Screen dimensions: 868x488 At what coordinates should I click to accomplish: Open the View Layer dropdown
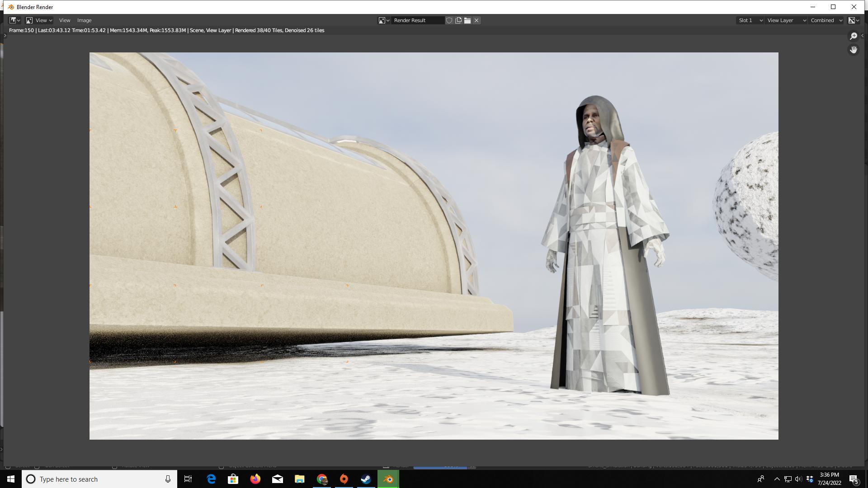786,20
